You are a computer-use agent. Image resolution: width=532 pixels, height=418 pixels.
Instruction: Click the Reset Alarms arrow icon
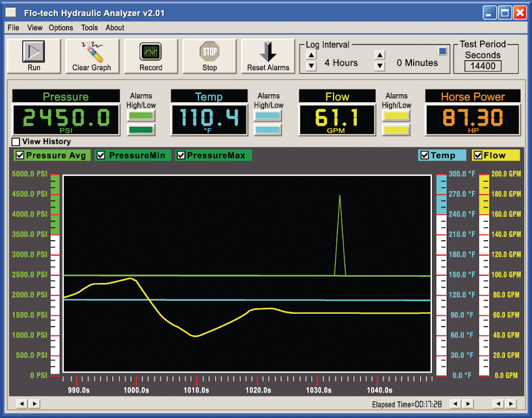[268, 52]
